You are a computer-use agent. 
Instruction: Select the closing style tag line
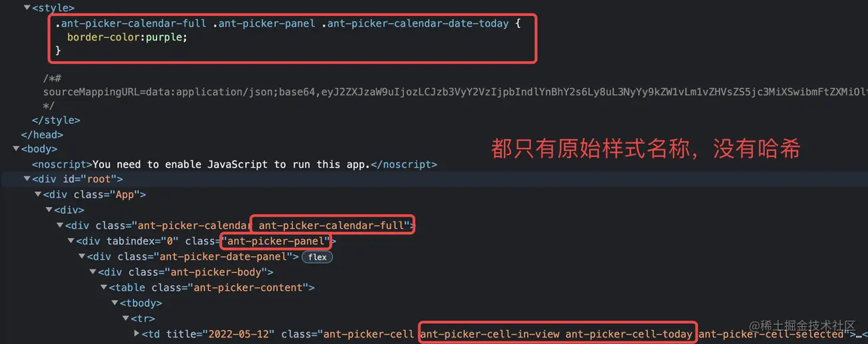click(56, 120)
